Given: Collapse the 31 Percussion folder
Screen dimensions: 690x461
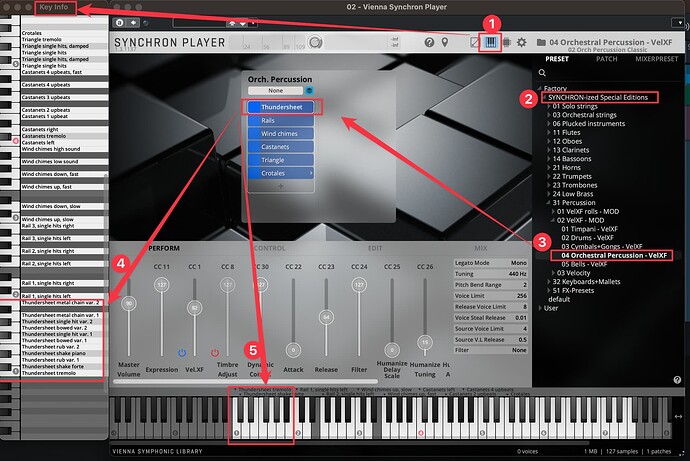Looking at the screenshot, I should tap(549, 203).
